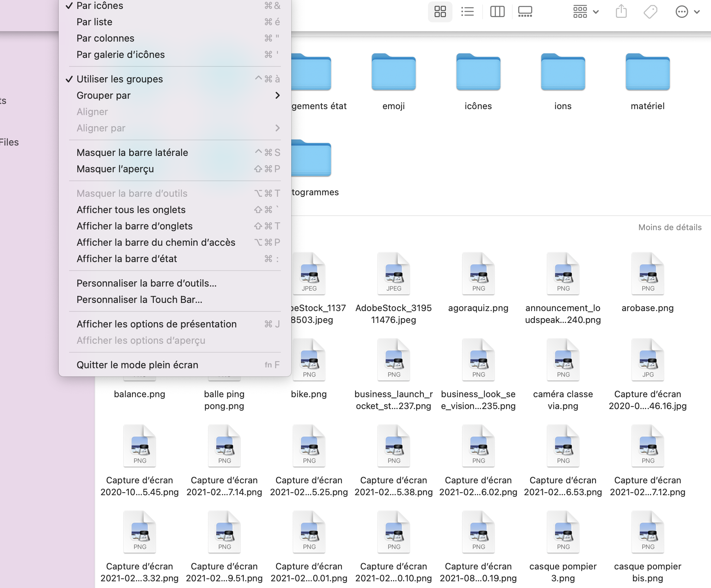The height and width of the screenshot is (588, 711).
Task: Toggle 'Utiliser les groupes' menu option
Action: click(x=175, y=79)
